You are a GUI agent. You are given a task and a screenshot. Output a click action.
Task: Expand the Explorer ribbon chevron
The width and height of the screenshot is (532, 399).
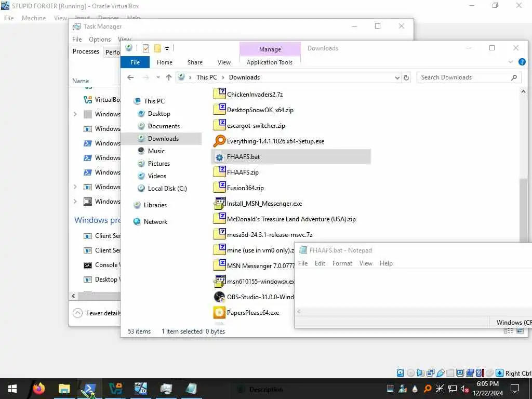click(x=511, y=62)
